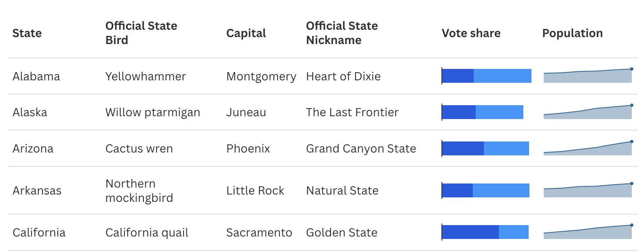This screenshot has width=644, height=252.
Task: Click Alabama's vote share bar
Action: tap(487, 76)
